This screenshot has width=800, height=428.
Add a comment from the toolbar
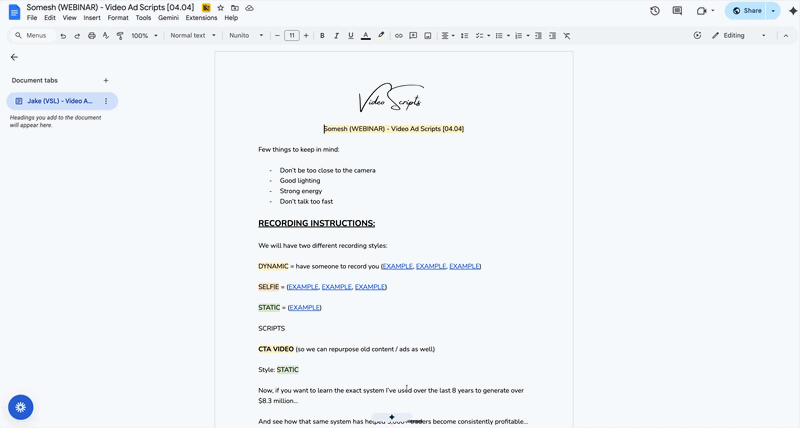click(413, 36)
